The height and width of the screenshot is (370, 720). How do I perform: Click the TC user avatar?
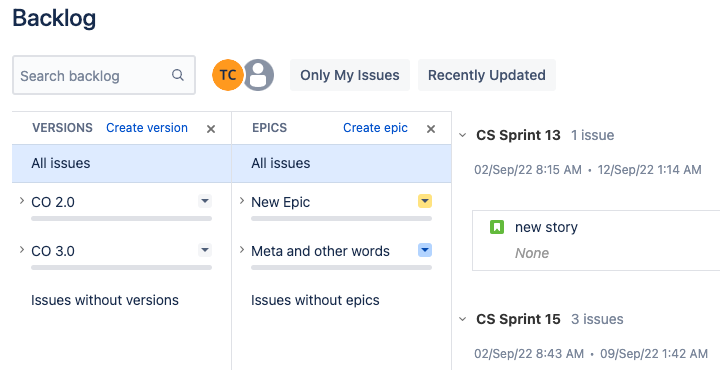(x=228, y=75)
